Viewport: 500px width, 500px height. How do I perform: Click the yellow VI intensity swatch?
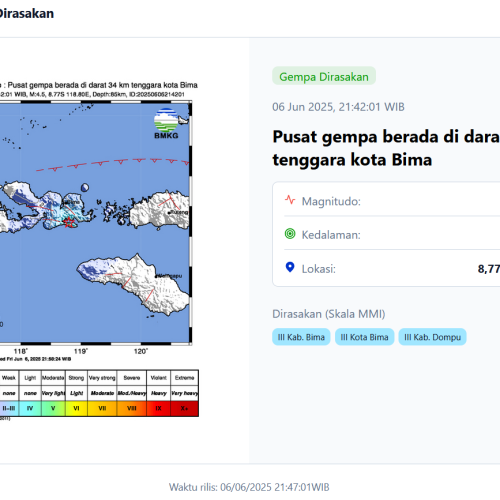pyautogui.click(x=76, y=408)
